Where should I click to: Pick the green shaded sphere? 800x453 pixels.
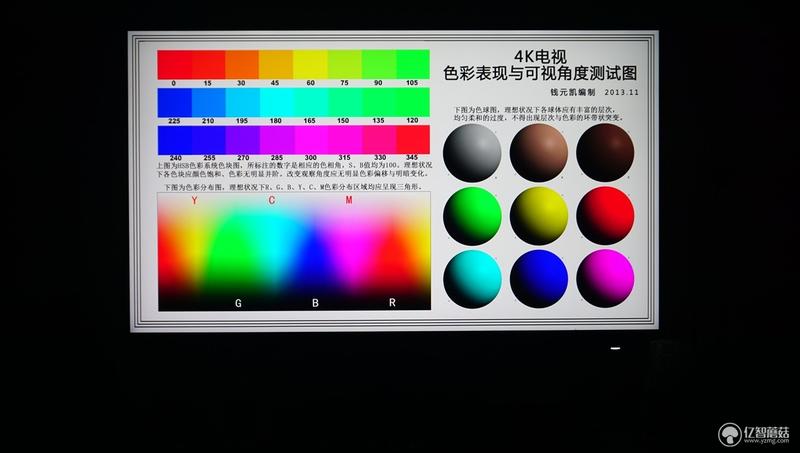tap(472, 216)
